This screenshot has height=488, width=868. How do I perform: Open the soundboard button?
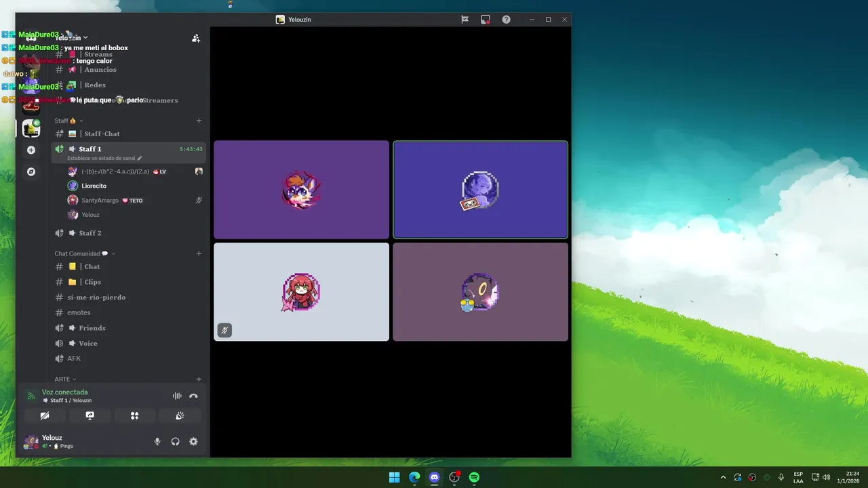click(x=180, y=415)
